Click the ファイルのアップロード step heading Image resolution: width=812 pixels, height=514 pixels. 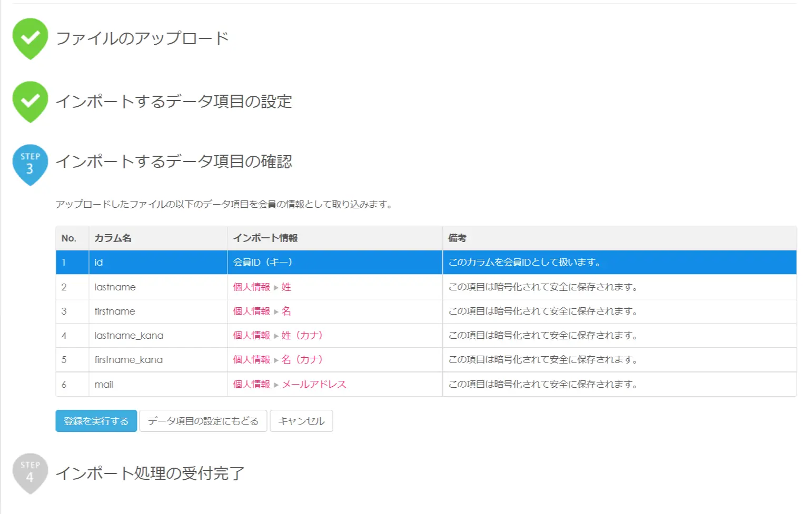tap(142, 38)
